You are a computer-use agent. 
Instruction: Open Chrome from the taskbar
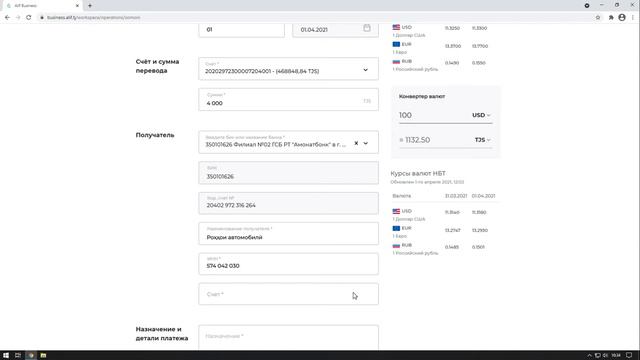click(x=31, y=356)
